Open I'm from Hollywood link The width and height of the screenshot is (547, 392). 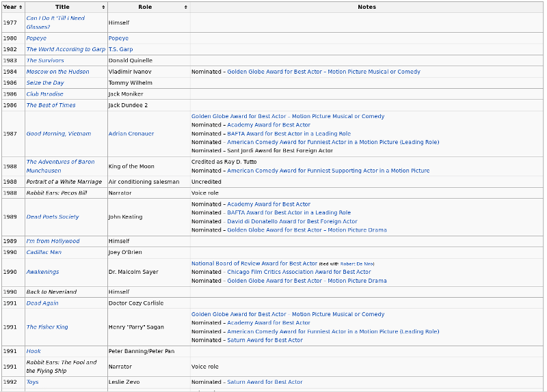tap(53, 241)
